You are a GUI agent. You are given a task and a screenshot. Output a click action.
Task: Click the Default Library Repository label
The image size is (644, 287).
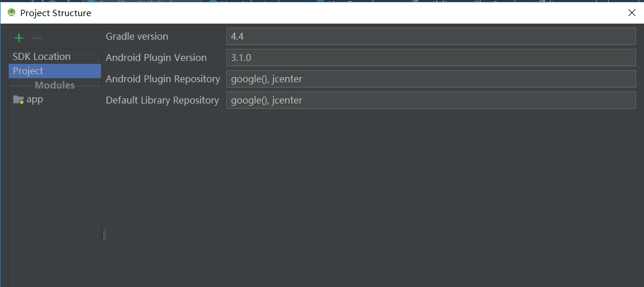[162, 100]
